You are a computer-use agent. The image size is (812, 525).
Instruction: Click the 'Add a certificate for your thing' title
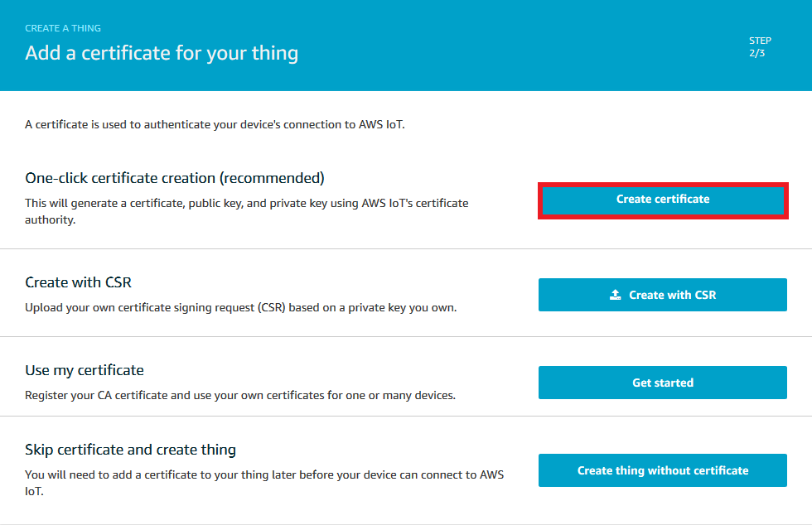click(x=162, y=53)
